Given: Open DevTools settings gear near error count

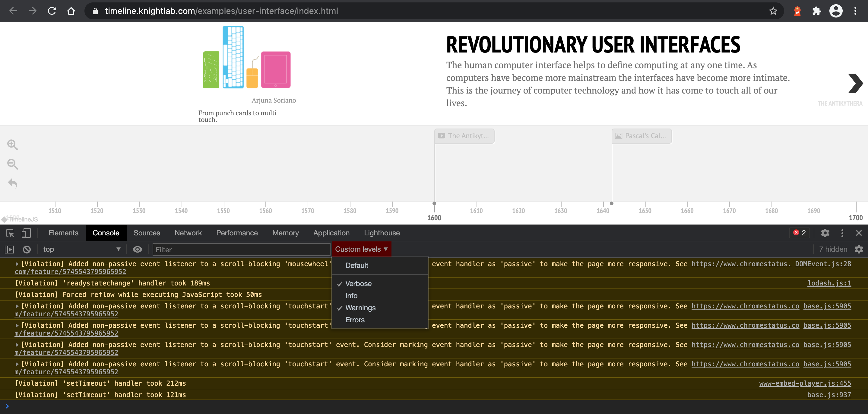Looking at the screenshot, I should pyautogui.click(x=825, y=233).
